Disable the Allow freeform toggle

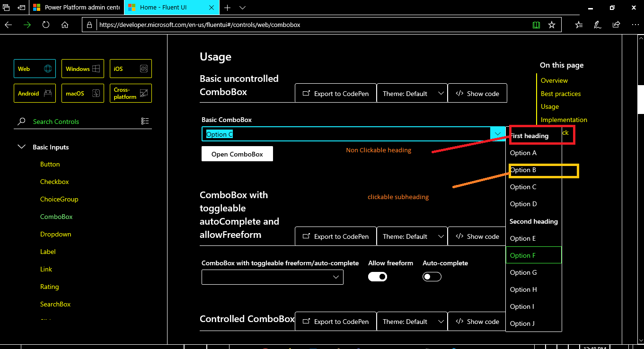pyautogui.click(x=378, y=277)
